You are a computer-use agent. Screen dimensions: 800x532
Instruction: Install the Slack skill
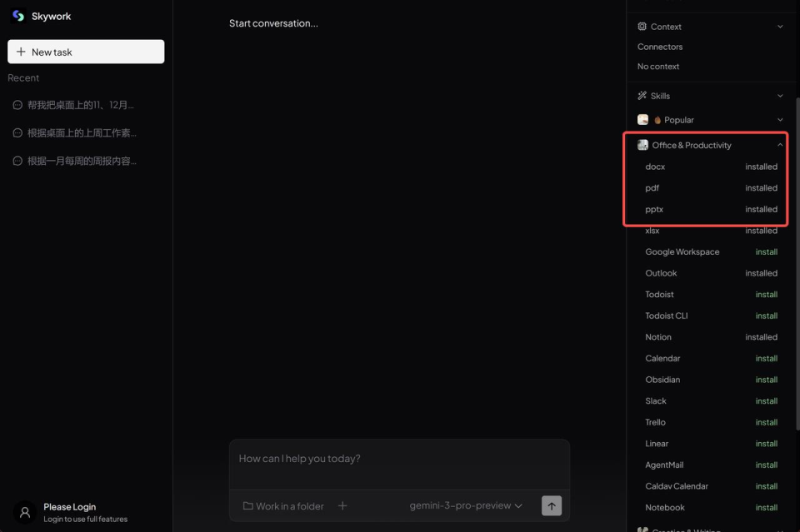(767, 401)
